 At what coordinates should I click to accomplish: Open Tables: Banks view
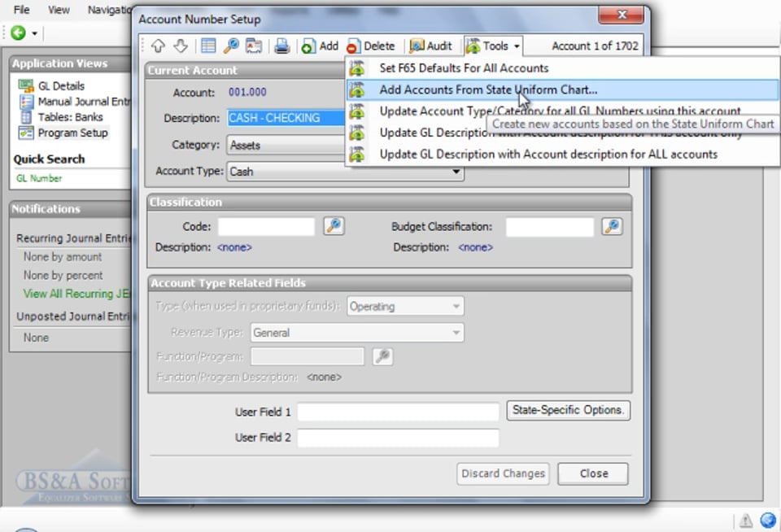(x=70, y=117)
